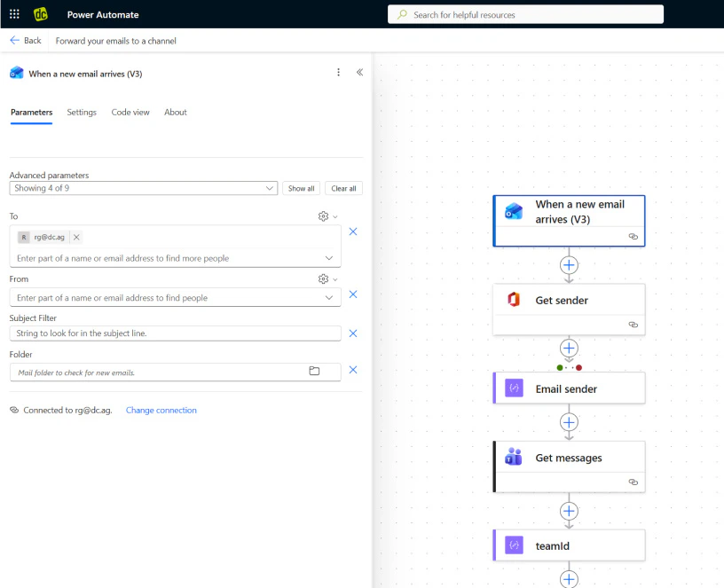Click the Outlook icon in panel header
Image resolution: width=724 pixels, height=588 pixels.
pos(17,73)
